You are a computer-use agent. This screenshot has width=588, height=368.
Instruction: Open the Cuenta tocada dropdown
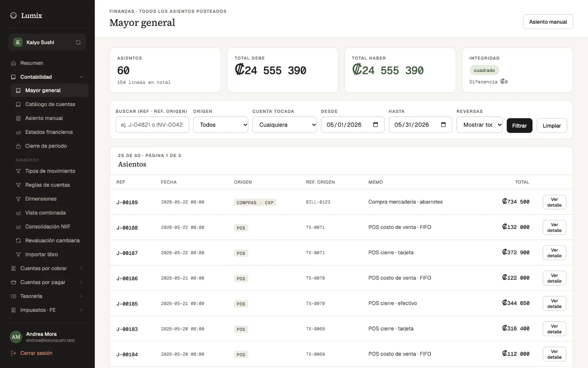tap(284, 125)
